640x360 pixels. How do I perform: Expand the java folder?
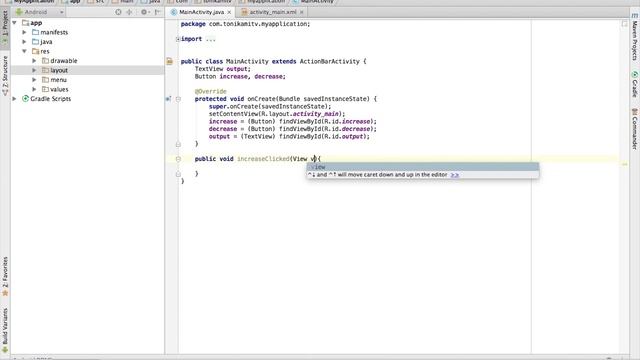24,42
